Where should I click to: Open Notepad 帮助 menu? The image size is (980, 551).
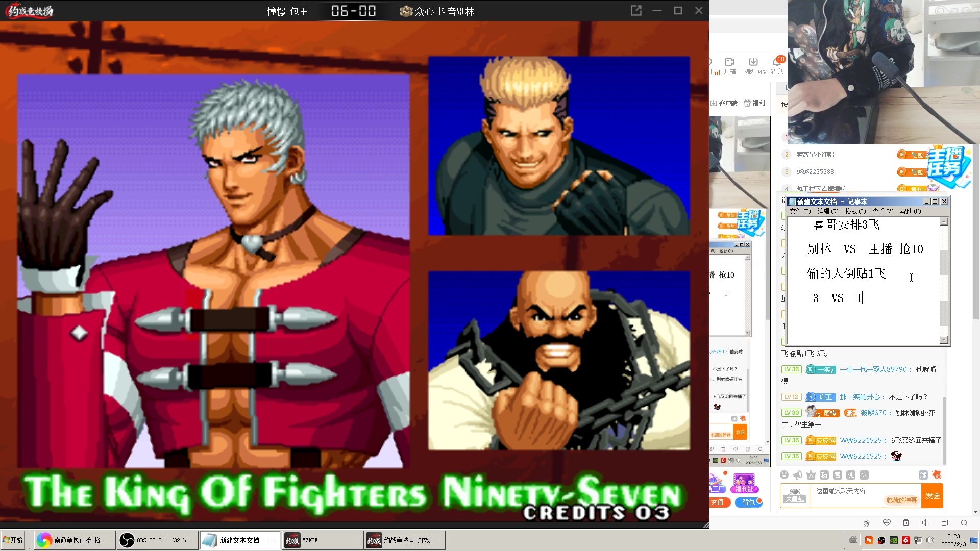[x=911, y=211]
